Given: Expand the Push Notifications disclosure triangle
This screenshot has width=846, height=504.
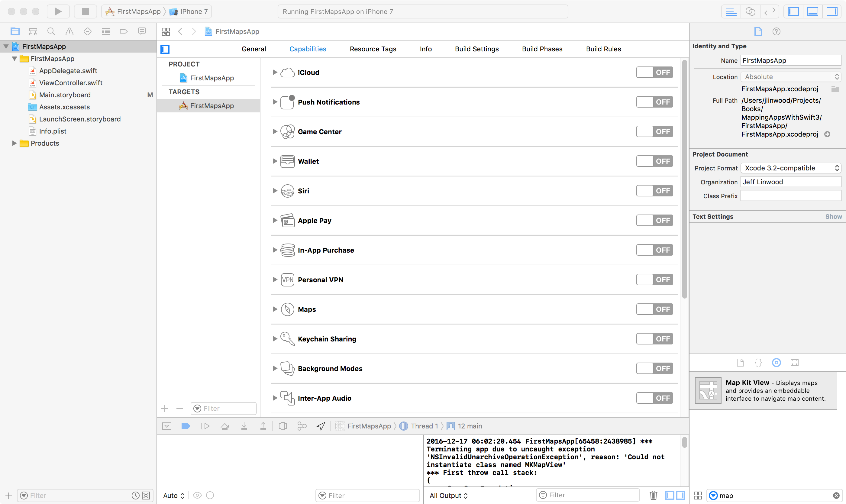Looking at the screenshot, I should 275,102.
